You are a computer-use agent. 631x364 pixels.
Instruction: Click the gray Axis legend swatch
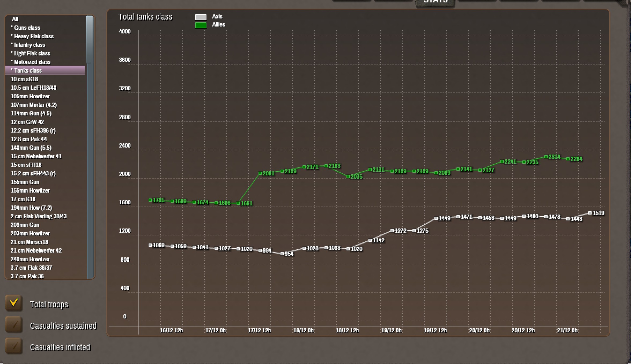point(201,17)
